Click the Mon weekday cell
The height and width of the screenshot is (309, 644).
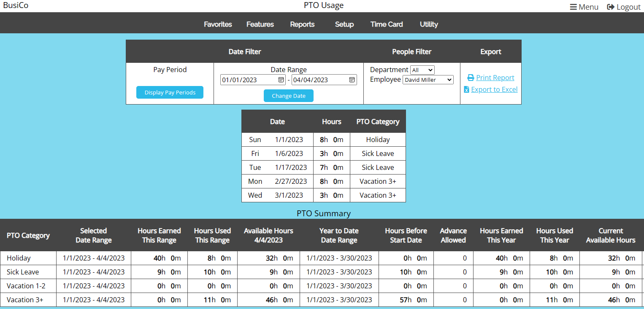[x=255, y=181]
